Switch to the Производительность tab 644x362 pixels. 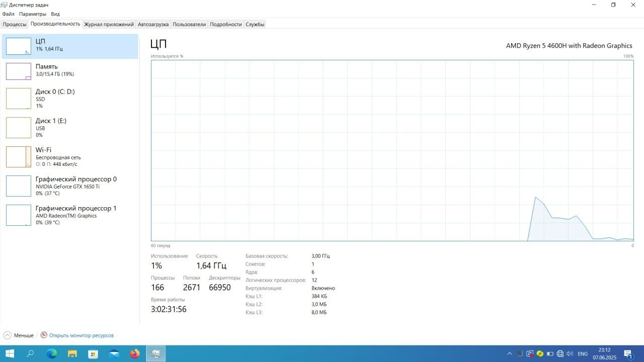[55, 24]
